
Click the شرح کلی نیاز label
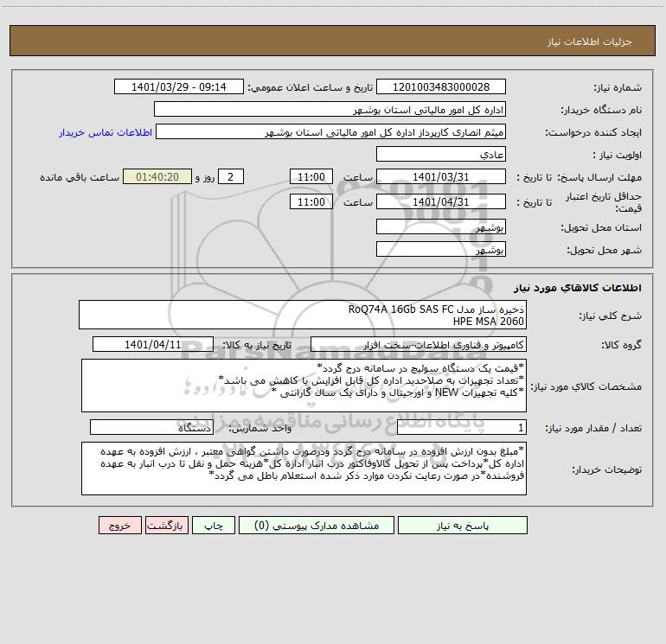coord(611,316)
